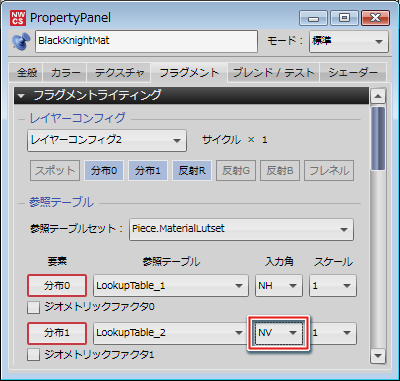Click the pin icon beside the material name
Image resolution: width=400 pixels, height=381 pixels.
[x=21, y=42]
